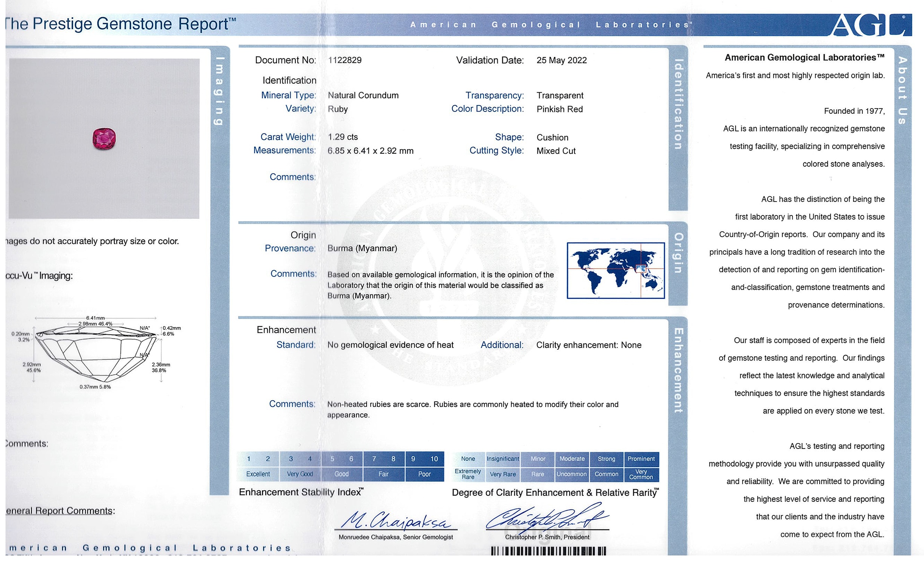The height and width of the screenshot is (561, 924).
Task: Select the Origin vertical tab
Action: [678, 253]
